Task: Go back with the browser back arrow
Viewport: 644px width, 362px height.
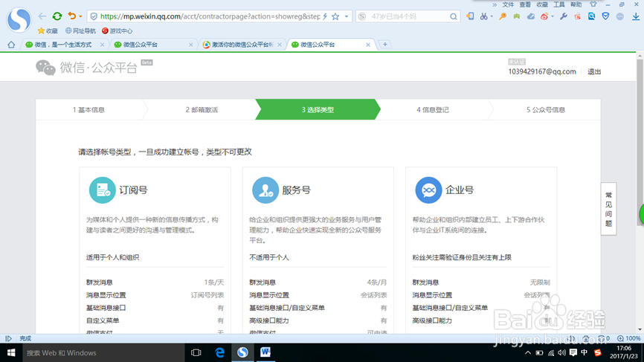Action: 42,16
